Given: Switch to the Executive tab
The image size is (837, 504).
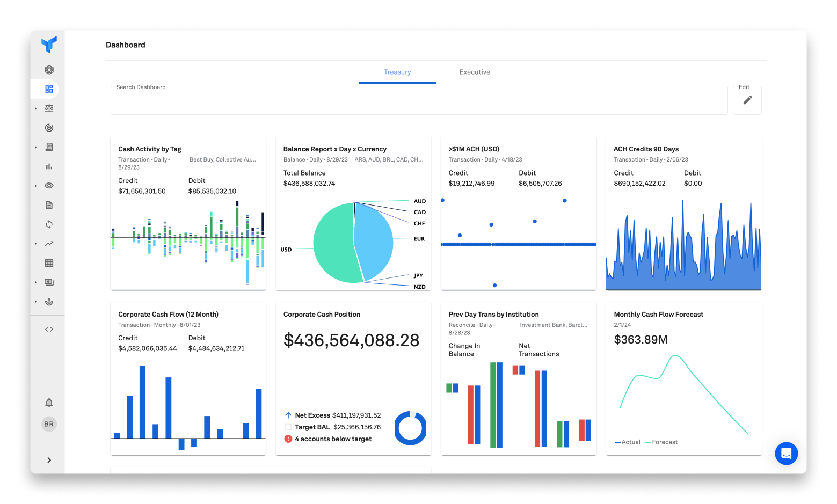Looking at the screenshot, I should [x=474, y=72].
